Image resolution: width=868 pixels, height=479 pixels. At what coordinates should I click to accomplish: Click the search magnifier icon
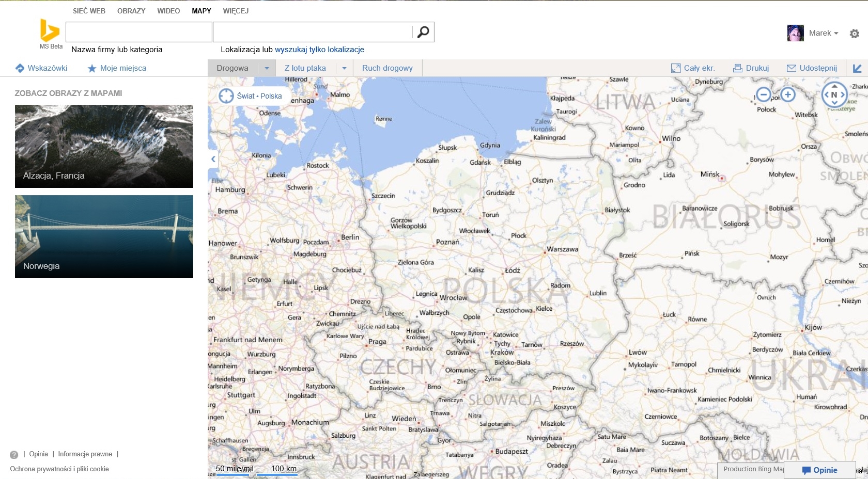(423, 32)
